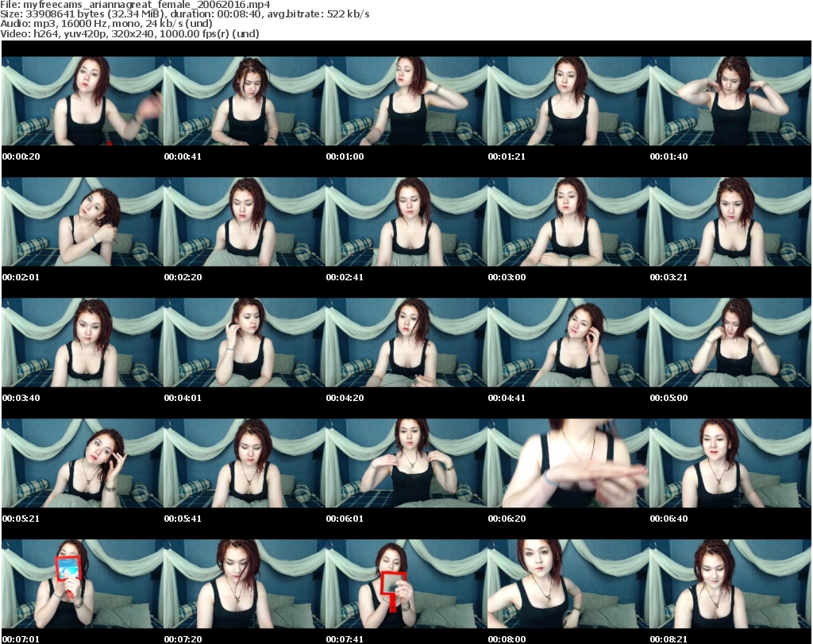The image size is (813, 644).
Task: Select the thumbnail frame at 00:03:21
Action: (730, 222)
